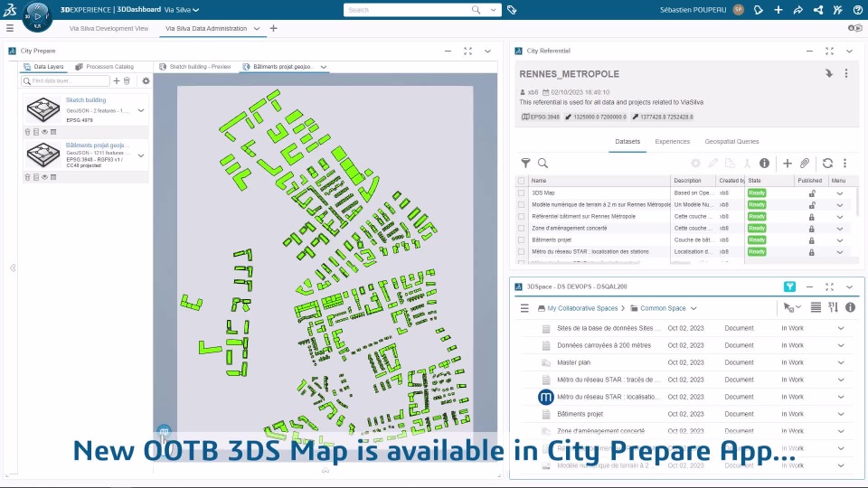Open 3DSpace information panel icon
Image resolution: width=868 pixels, height=488 pixels.
(x=851, y=307)
